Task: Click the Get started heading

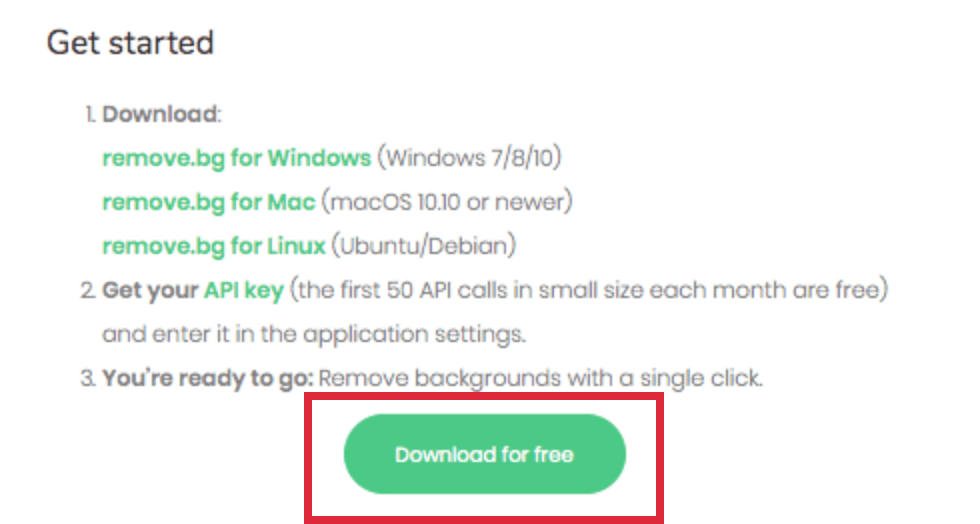Action: tap(131, 43)
